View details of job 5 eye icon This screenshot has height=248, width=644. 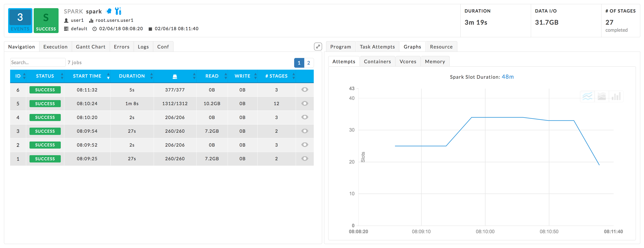click(304, 103)
